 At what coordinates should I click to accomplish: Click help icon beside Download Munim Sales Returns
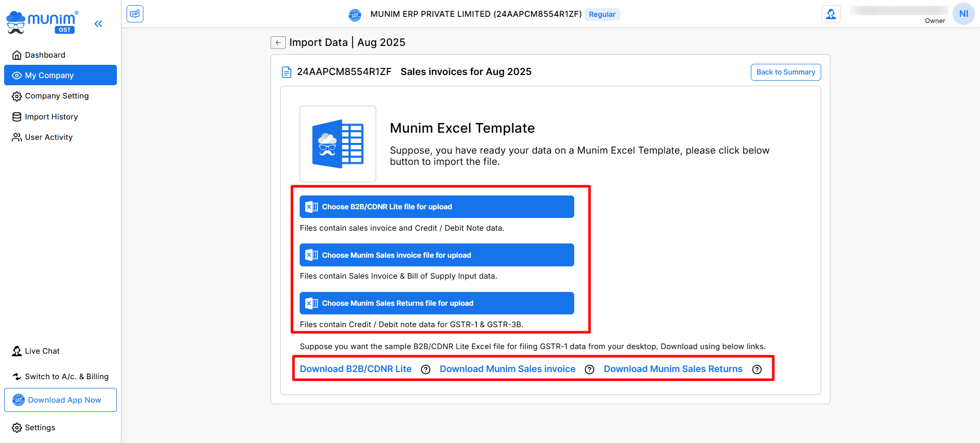(x=757, y=370)
